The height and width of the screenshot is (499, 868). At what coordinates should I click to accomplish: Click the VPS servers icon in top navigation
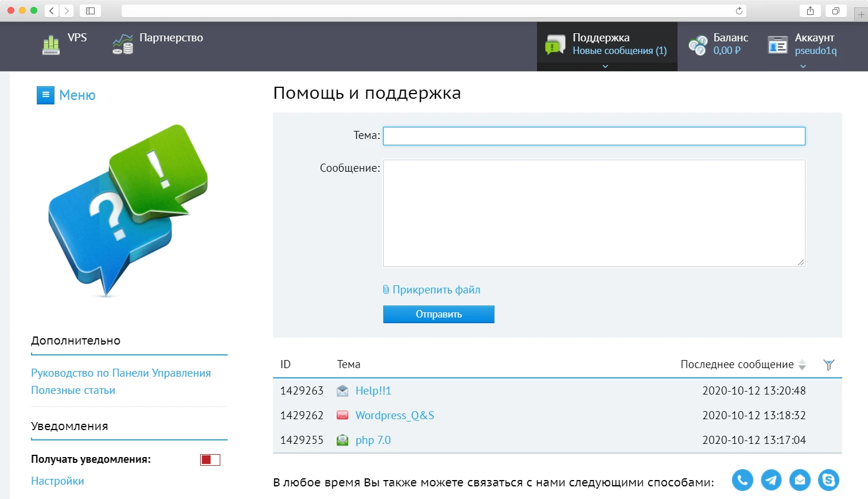[50, 44]
